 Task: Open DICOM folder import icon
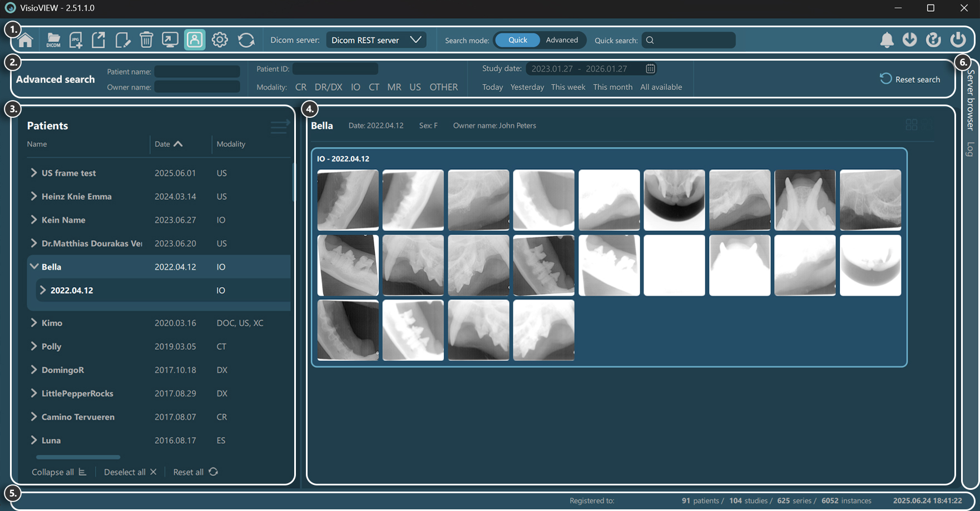pyautogui.click(x=53, y=40)
